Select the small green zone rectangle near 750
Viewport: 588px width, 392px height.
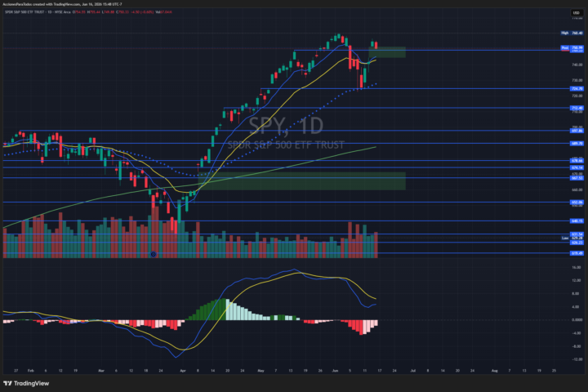click(387, 52)
